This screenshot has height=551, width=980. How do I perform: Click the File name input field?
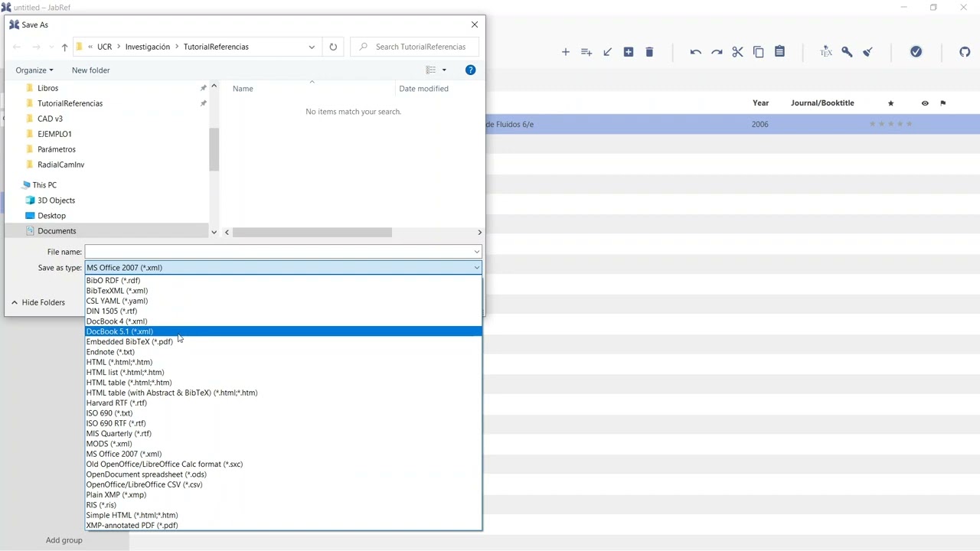coord(279,252)
